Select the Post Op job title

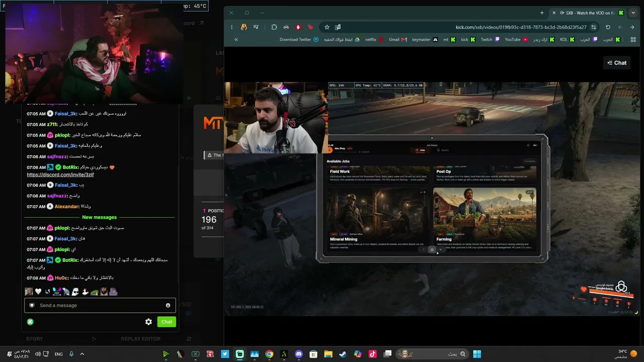(x=444, y=171)
